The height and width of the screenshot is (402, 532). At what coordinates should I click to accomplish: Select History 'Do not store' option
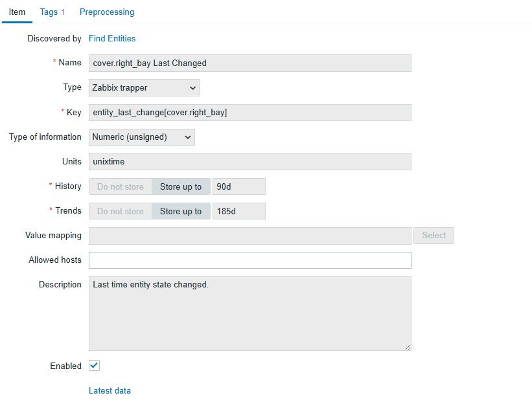[x=121, y=186]
